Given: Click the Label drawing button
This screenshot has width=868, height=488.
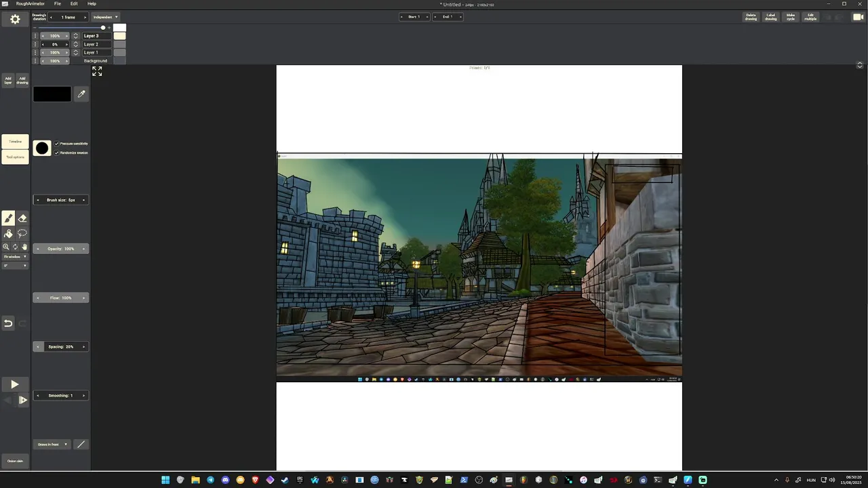Looking at the screenshot, I should coord(771,17).
